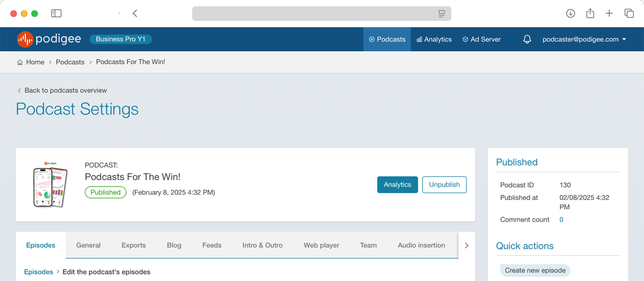Click the Podigee logo
The width and height of the screenshot is (644, 281).
(x=49, y=39)
